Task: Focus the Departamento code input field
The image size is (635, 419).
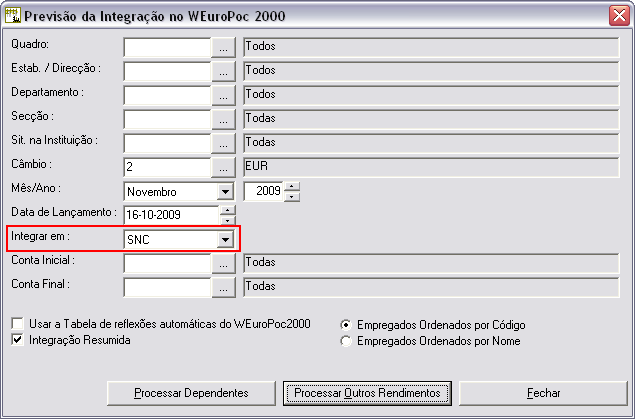Action: click(x=167, y=96)
